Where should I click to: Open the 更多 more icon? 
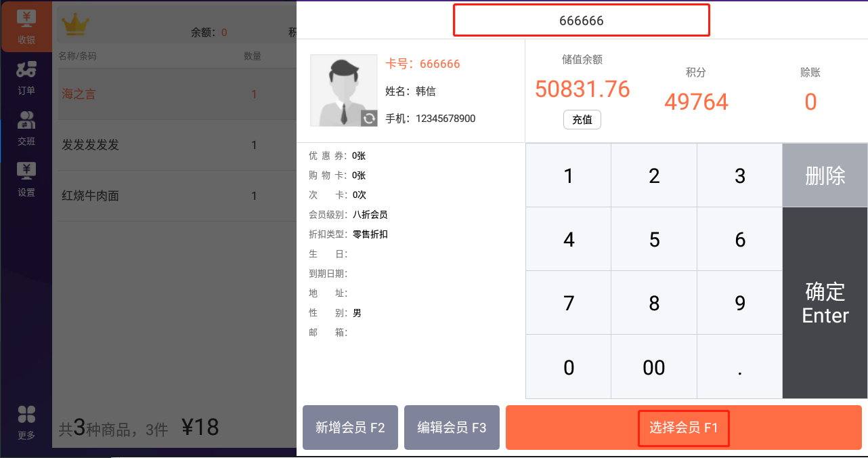26,423
